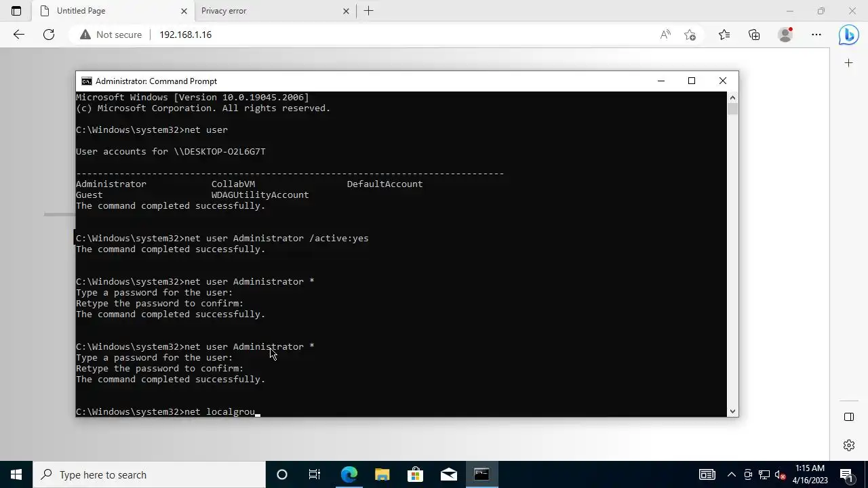Open Edge tab actions menu icon
This screenshot has width=868, height=488.
coord(16,11)
